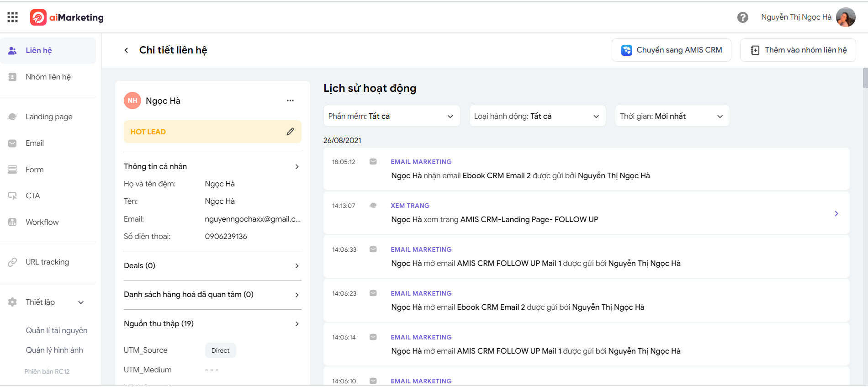The image size is (868, 387).
Task: Click the 14:06:33 FOLLOW UP Mail 1 activity
Action: pyautogui.click(x=587, y=257)
